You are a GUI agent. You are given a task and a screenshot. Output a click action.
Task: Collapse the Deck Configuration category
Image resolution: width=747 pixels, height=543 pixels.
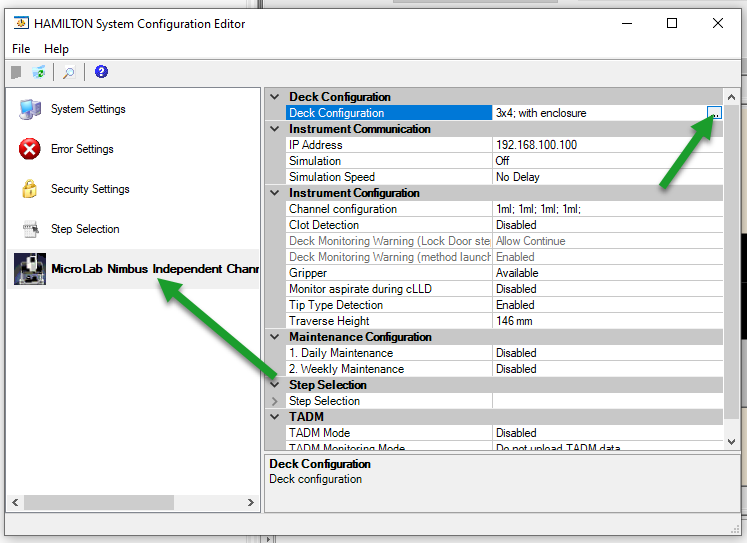click(275, 97)
